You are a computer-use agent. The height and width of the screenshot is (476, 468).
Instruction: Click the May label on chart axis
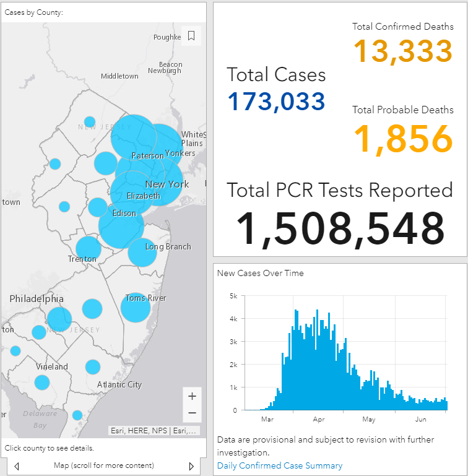369,420
